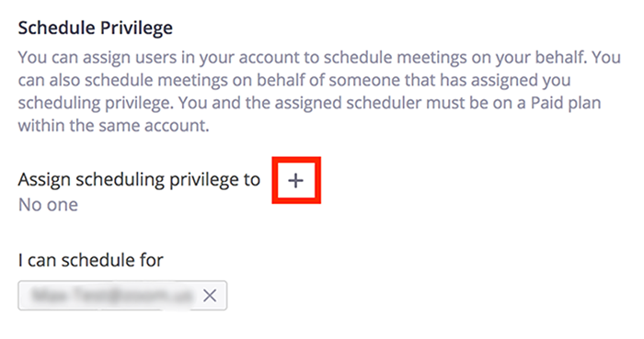This screenshot has height=339, width=644.
Task: Click the text within the same account
Action: tap(113, 126)
